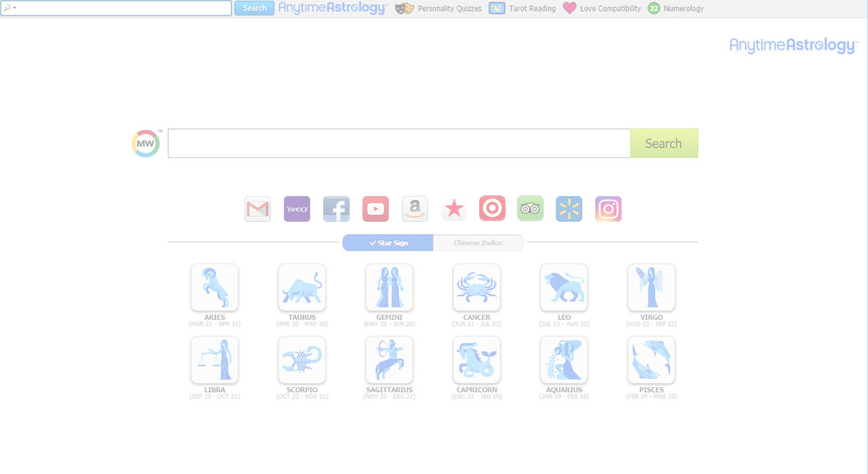The width and height of the screenshot is (868, 474).
Task: Click the green Search button
Action: (664, 143)
